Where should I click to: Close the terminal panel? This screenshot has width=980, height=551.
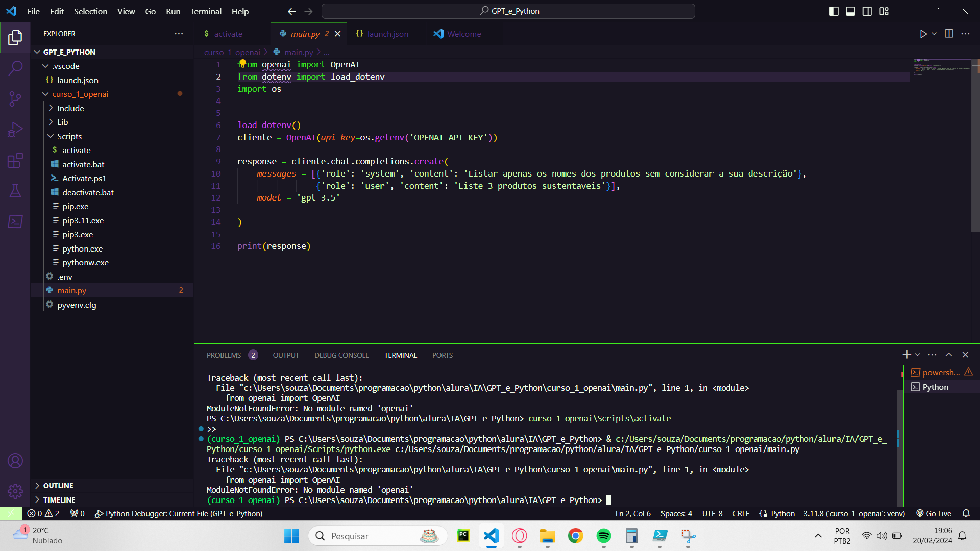point(965,355)
